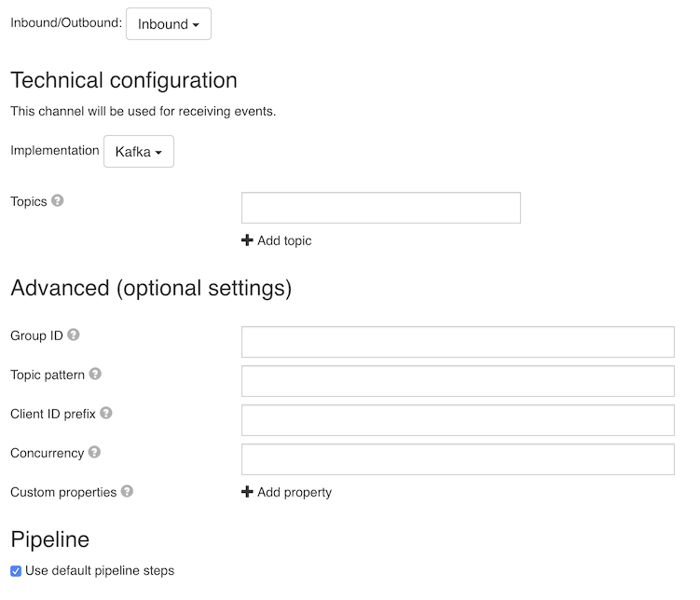
Task: Focus the Topics text field
Action: tap(381, 208)
